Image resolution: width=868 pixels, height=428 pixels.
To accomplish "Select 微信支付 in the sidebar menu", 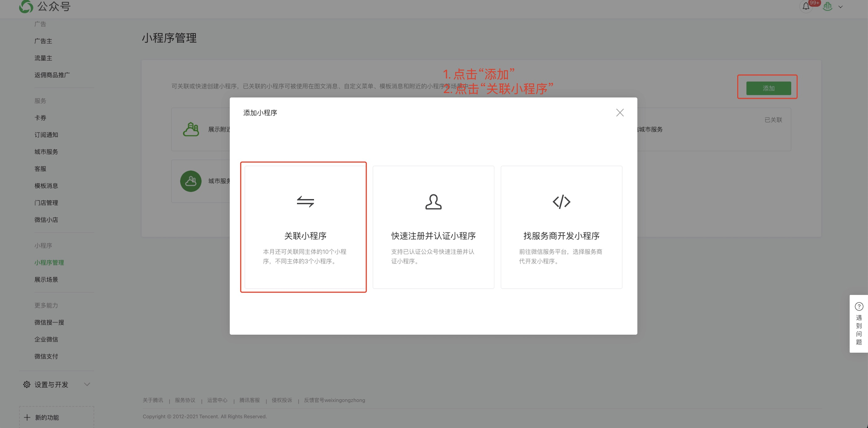I will click(46, 356).
